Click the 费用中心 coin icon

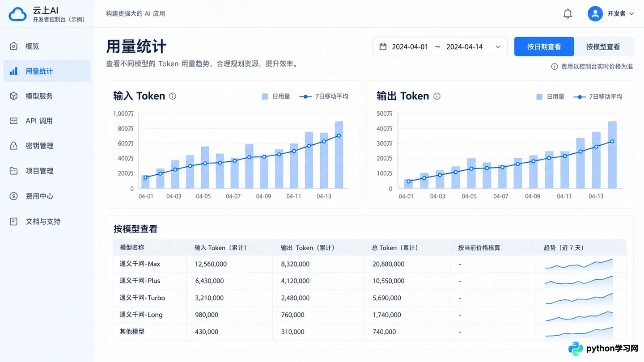tap(14, 196)
